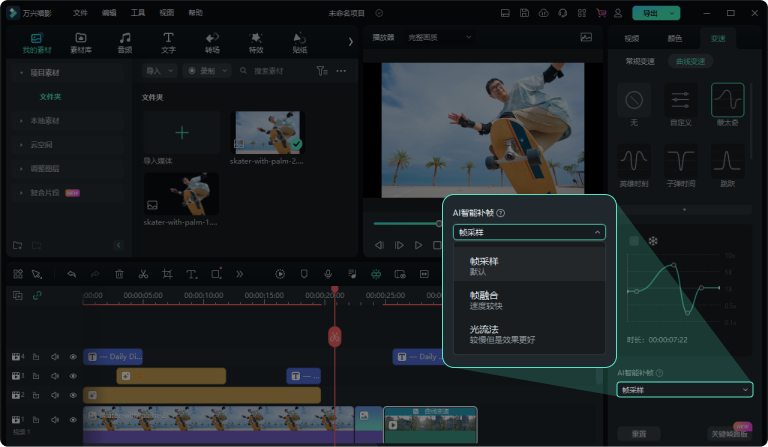Open the 编辑 menu
768x447 pixels.
109,13
